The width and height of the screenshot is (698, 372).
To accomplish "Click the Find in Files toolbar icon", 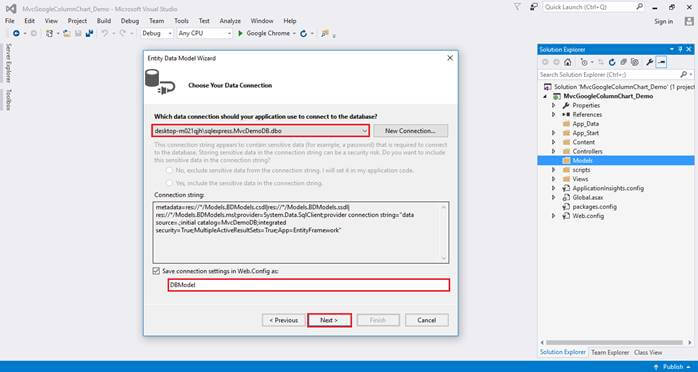I will click(325, 33).
